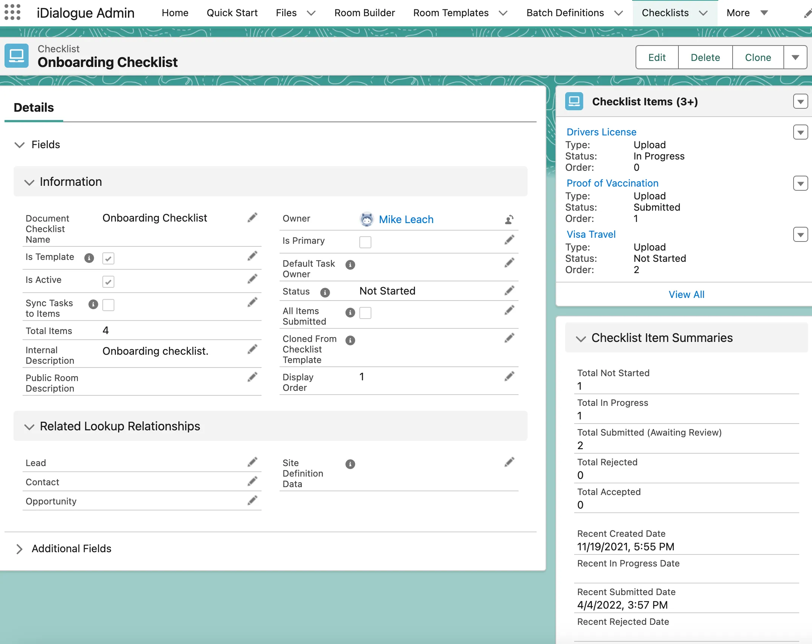
Task: Open the Drivers License item link
Action: click(x=601, y=132)
